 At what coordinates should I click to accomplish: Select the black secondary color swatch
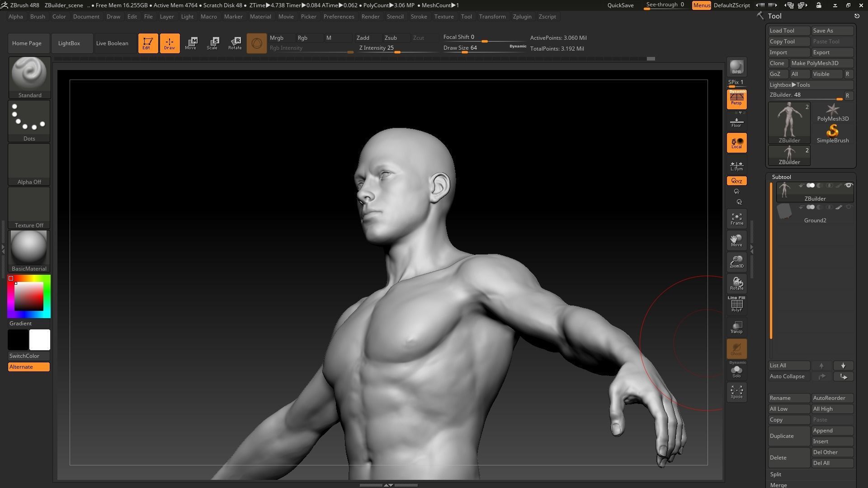pos(18,340)
